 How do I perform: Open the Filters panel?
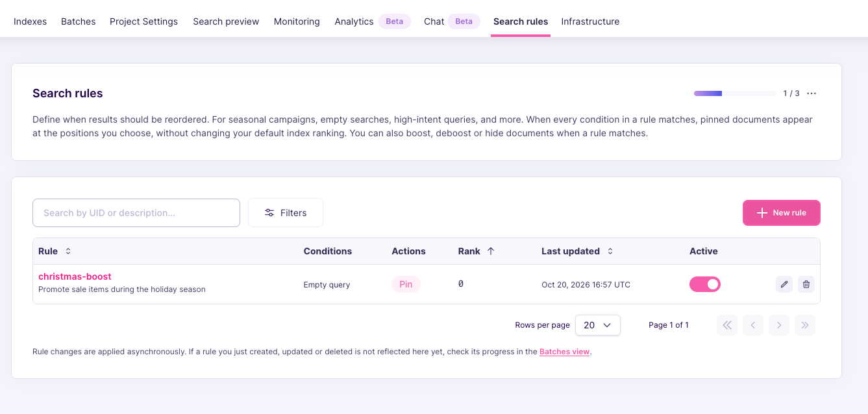pyautogui.click(x=286, y=213)
